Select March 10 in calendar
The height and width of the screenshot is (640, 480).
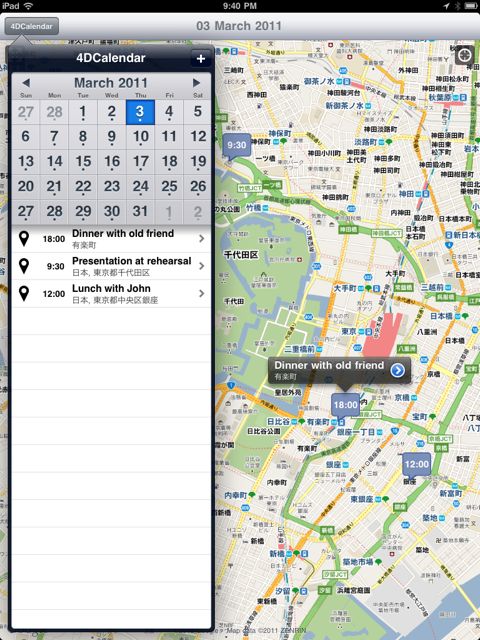140,137
